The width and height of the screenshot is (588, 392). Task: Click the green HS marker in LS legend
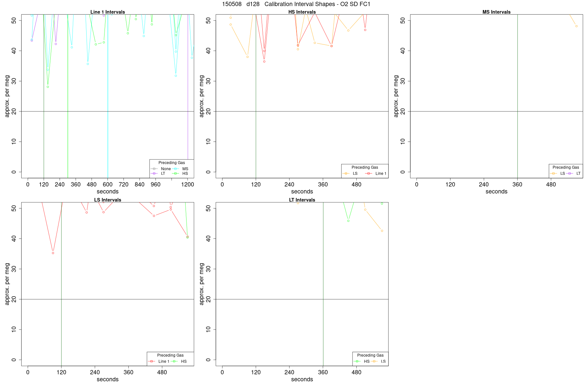pyautogui.click(x=174, y=361)
